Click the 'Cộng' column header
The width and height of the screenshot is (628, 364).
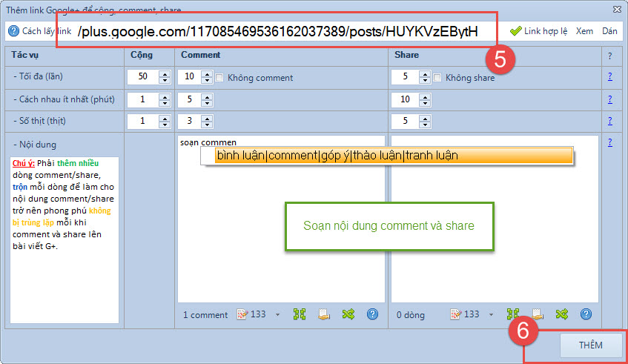pos(142,55)
